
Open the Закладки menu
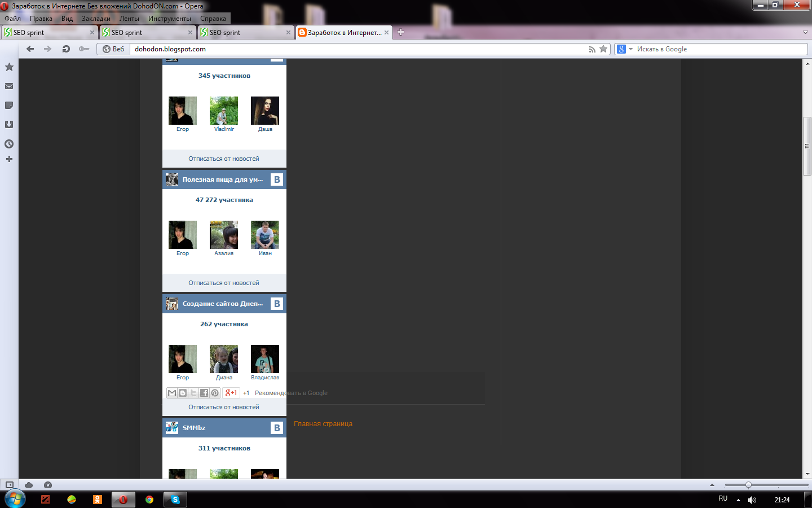(96, 19)
